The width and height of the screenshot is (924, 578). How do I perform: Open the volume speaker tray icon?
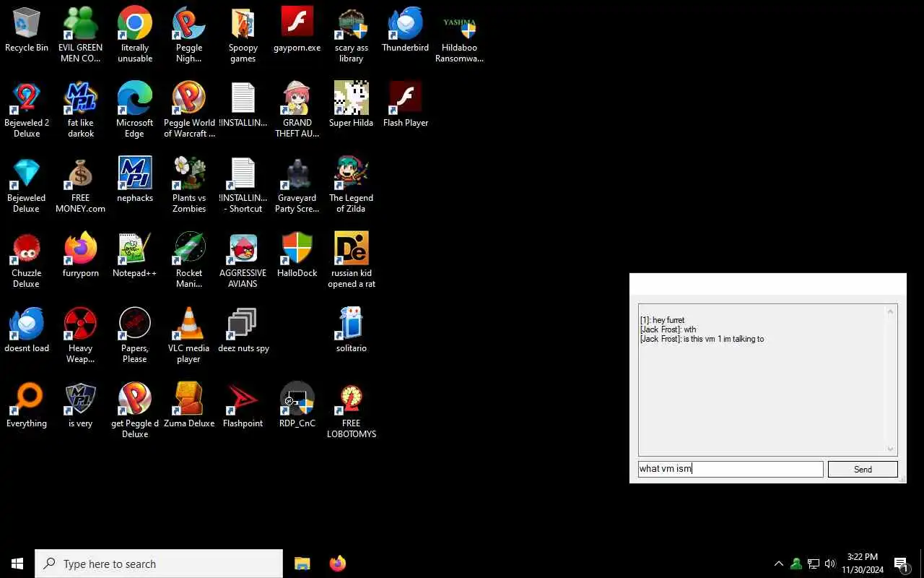830,564
